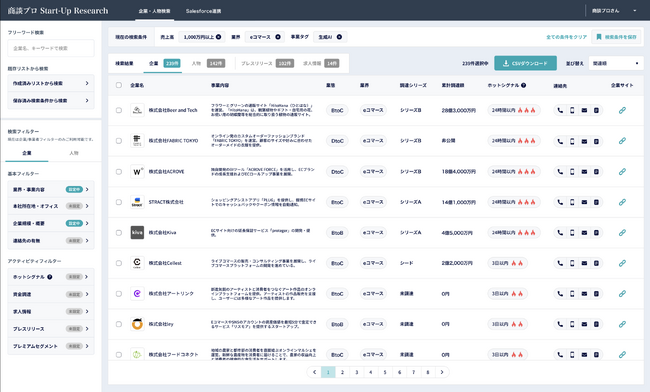
Task: Click email icon in Beer and Tech row
Action: (584, 110)
